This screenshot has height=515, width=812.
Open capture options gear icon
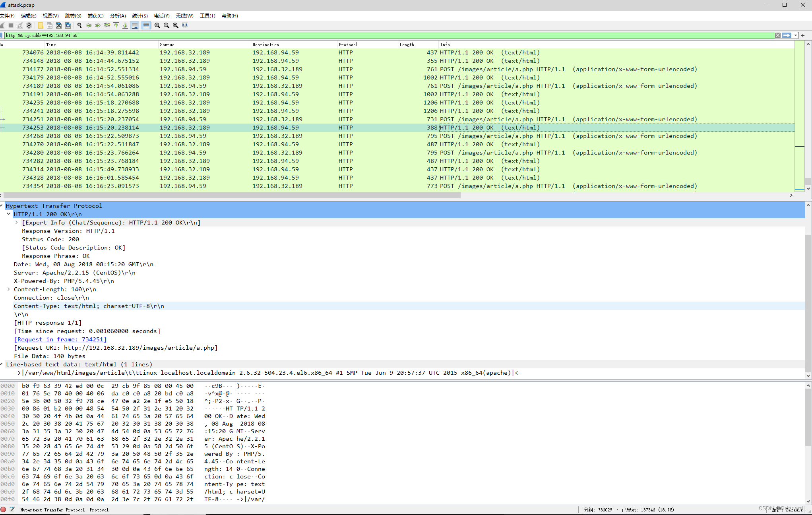pyautogui.click(x=29, y=25)
